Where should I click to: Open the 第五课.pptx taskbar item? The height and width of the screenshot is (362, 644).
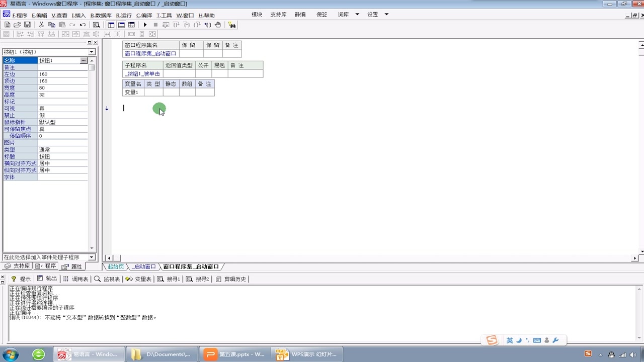coord(234,354)
